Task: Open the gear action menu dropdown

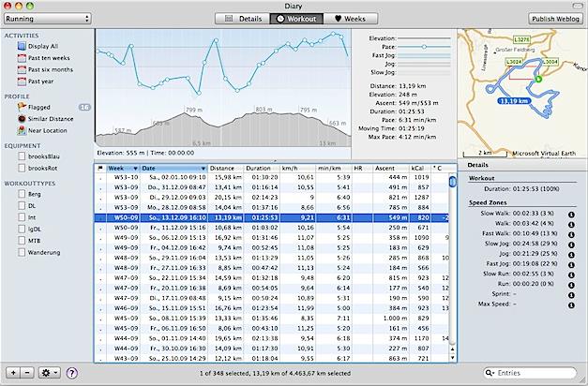Action: click(49, 373)
